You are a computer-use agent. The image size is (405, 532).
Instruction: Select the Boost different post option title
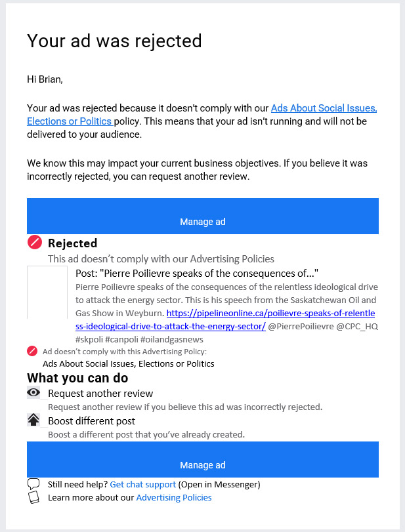(91, 420)
